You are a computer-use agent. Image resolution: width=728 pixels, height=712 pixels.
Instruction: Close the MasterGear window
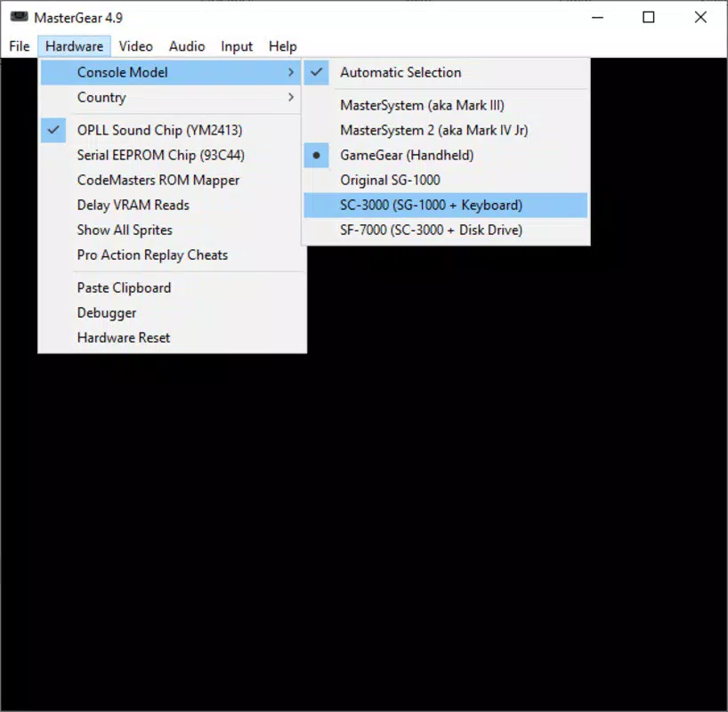pos(700,18)
